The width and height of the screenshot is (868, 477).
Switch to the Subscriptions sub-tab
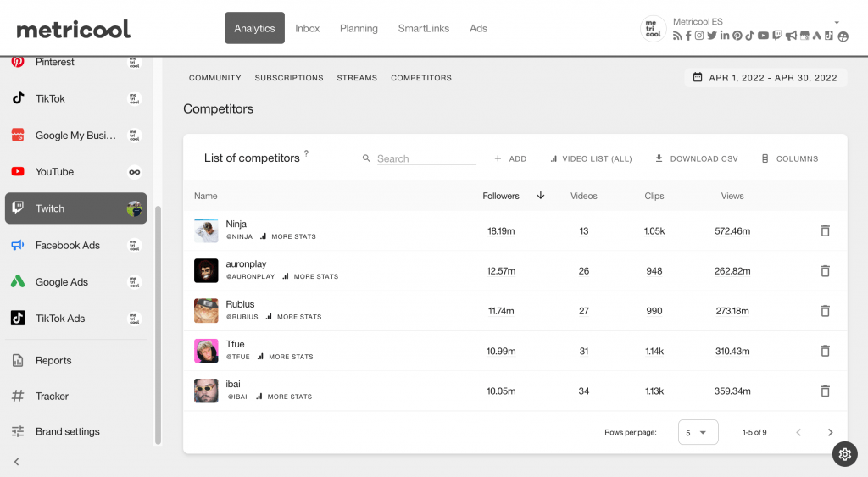(x=289, y=78)
